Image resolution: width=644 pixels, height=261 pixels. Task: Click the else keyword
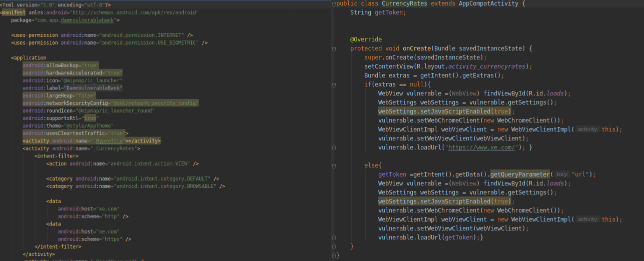371,165
